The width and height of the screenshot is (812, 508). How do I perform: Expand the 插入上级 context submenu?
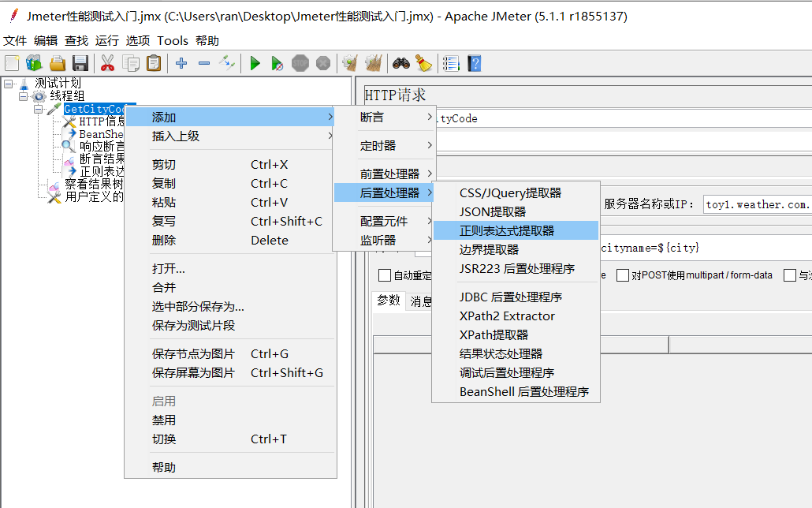230,136
